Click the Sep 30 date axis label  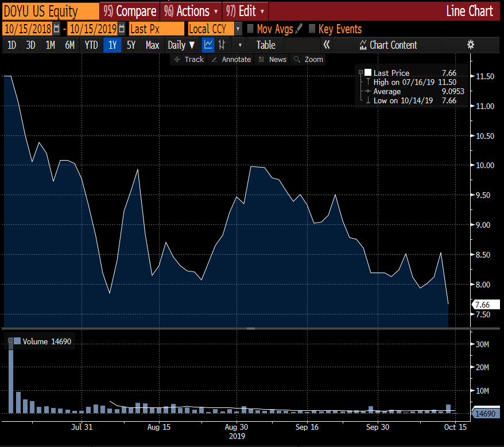pyautogui.click(x=378, y=427)
